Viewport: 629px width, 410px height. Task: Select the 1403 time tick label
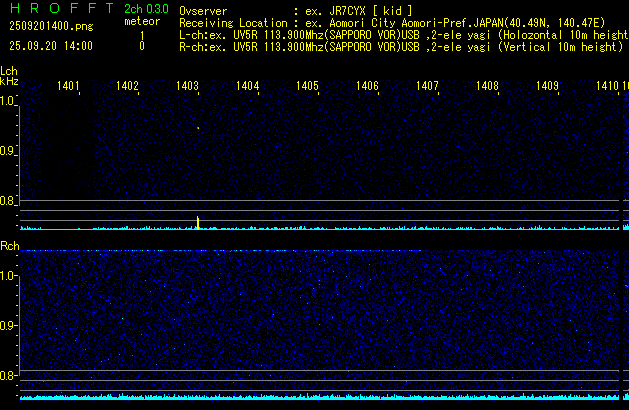click(x=188, y=86)
